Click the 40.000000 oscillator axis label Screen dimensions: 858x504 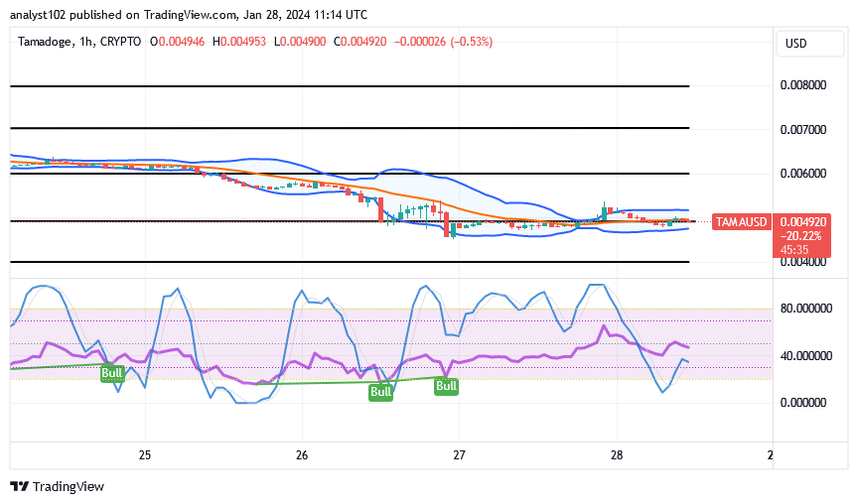pyautogui.click(x=806, y=356)
